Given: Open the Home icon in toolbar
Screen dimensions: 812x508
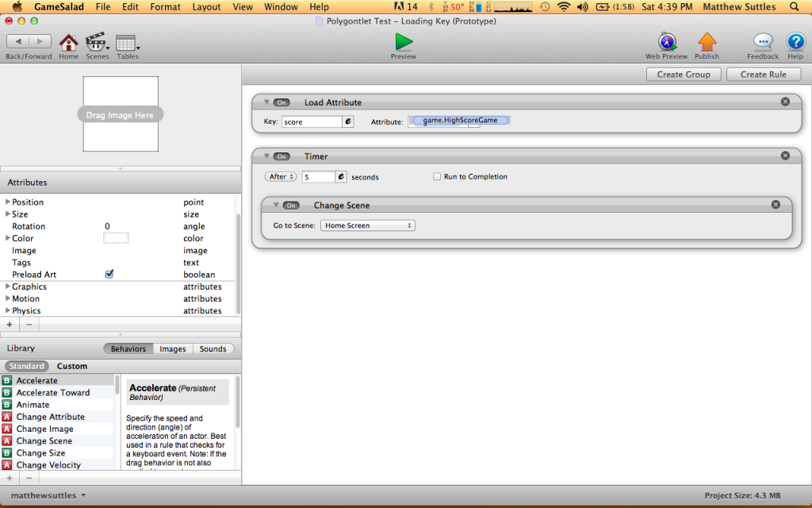Looking at the screenshot, I should (x=69, y=42).
